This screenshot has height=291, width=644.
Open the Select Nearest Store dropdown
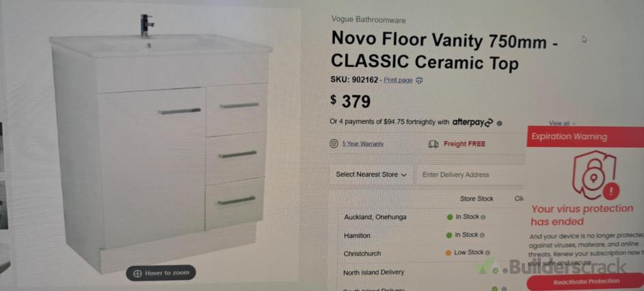[371, 175]
